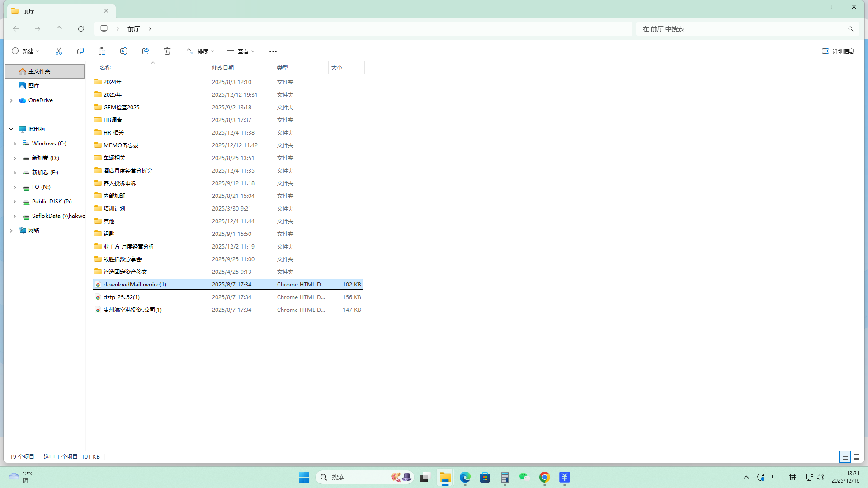Screen dimensions: 868x488
Task: Navigate up one folder level arrow
Action: click(59, 29)
